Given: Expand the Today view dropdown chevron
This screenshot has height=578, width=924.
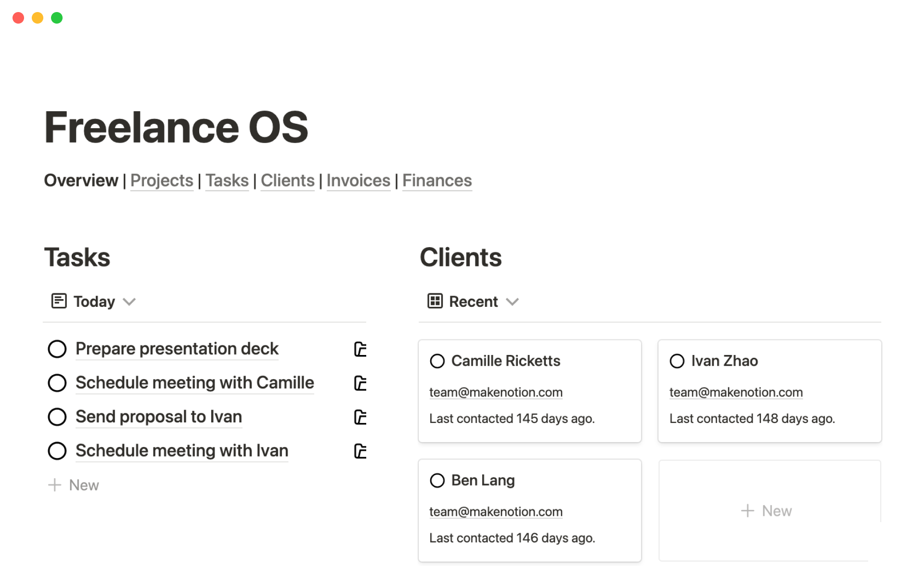Looking at the screenshot, I should click(x=129, y=302).
